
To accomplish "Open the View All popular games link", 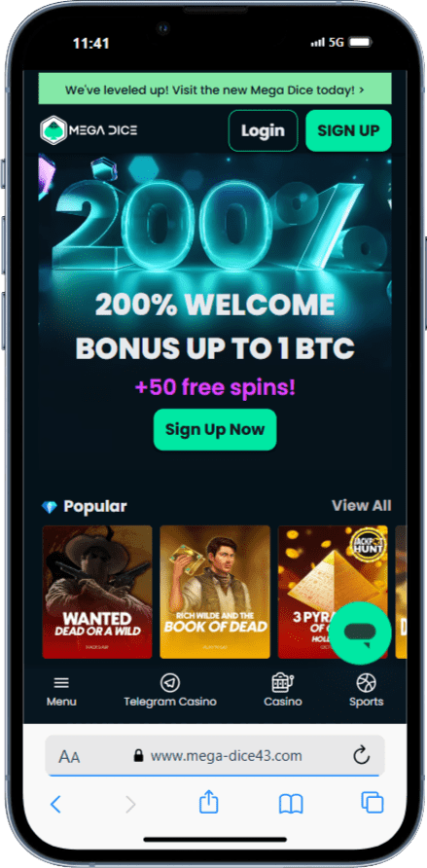I will pyautogui.click(x=361, y=505).
